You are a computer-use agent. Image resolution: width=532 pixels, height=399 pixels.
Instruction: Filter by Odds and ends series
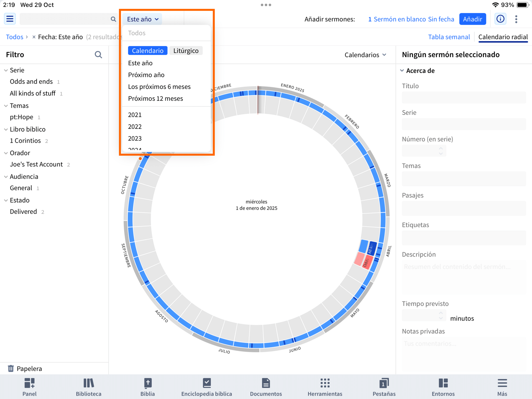[x=31, y=82]
